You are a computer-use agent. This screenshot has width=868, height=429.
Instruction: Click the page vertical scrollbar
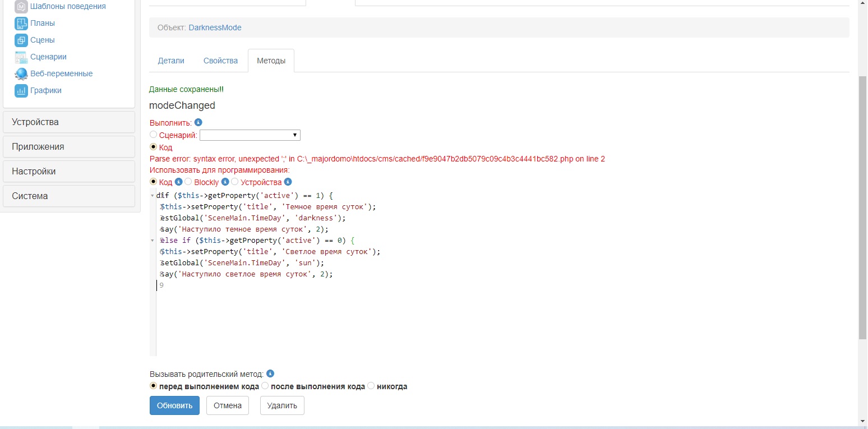coord(862,207)
